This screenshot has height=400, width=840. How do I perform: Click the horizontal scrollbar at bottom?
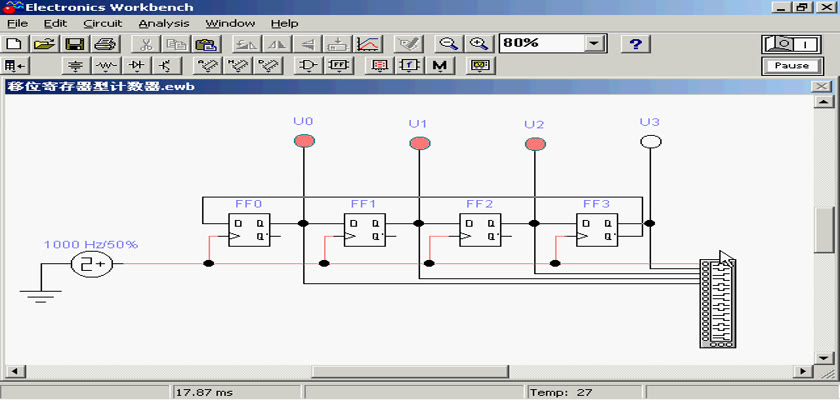(400, 372)
